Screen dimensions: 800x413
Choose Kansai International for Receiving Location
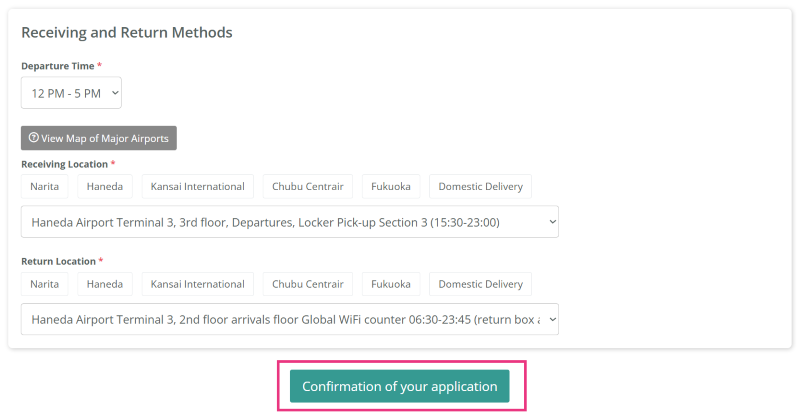pos(197,186)
